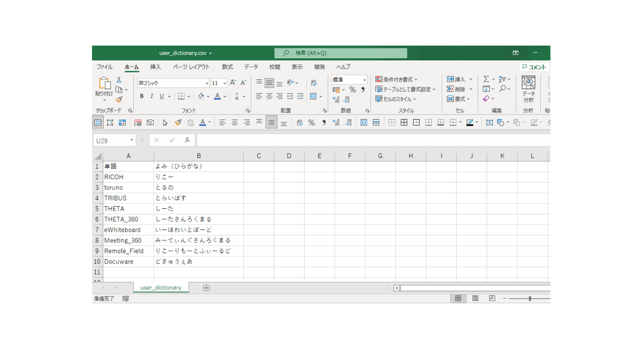Switch to the 数式 ribbon tab
The image size is (644, 356).
[227, 67]
